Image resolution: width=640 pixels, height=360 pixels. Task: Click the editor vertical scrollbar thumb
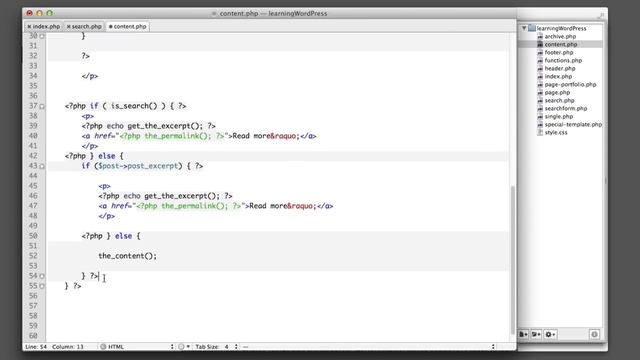(513, 259)
